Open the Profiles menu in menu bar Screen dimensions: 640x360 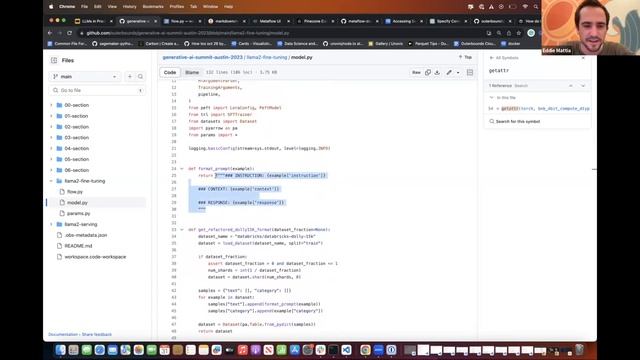[x=177, y=7]
